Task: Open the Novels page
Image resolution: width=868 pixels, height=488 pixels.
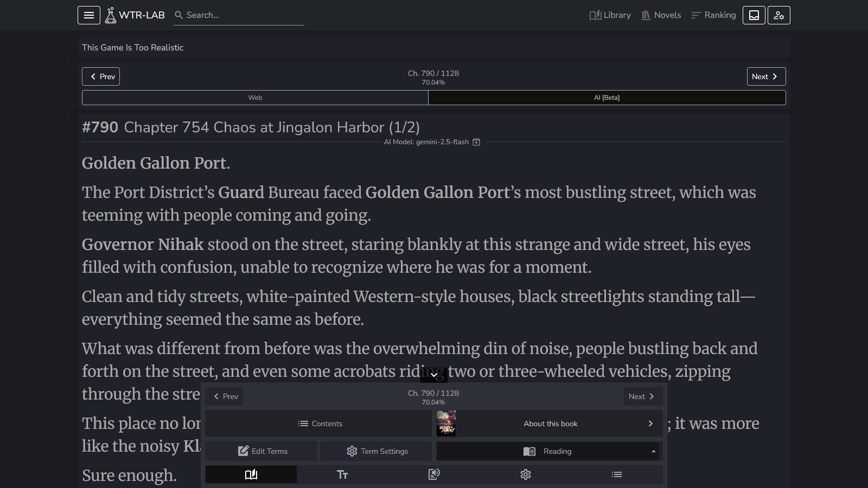Action: [x=661, y=15]
